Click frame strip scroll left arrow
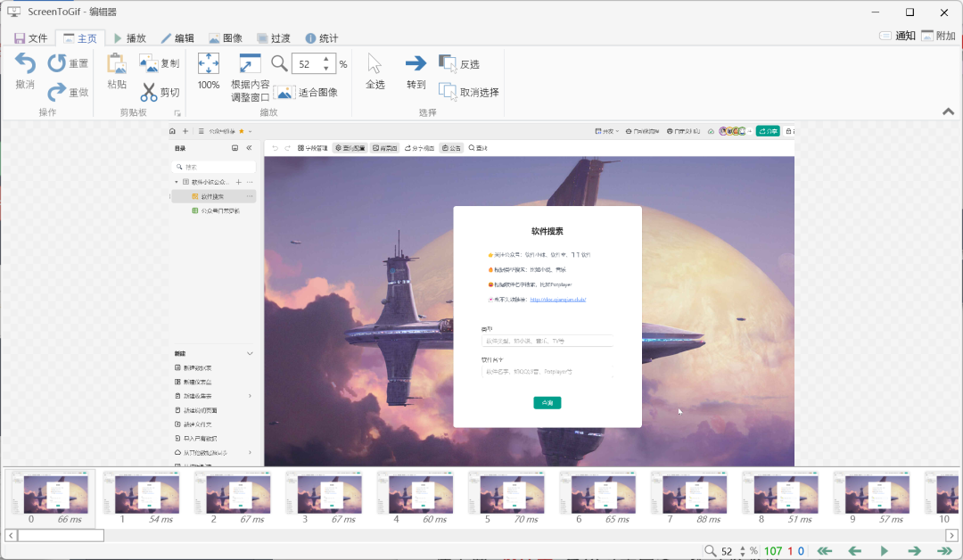The width and height of the screenshot is (963, 560). [x=11, y=535]
